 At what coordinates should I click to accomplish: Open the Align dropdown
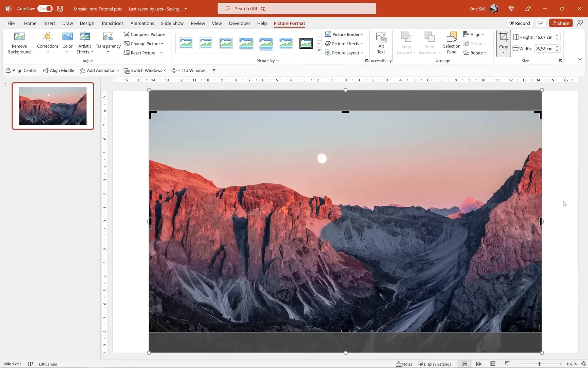474,34
